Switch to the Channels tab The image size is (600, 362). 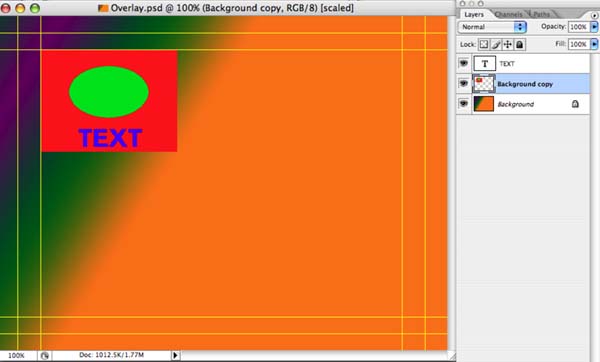tap(508, 15)
